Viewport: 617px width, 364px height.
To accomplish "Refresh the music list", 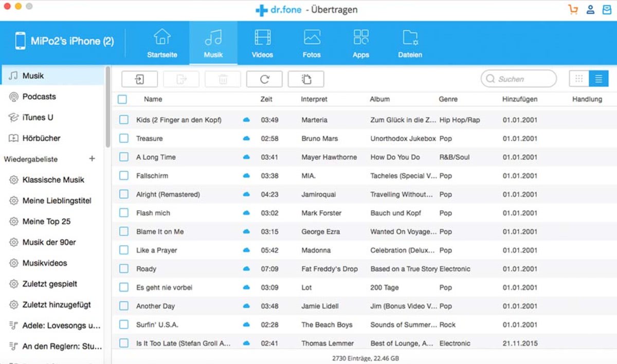I will [x=264, y=79].
